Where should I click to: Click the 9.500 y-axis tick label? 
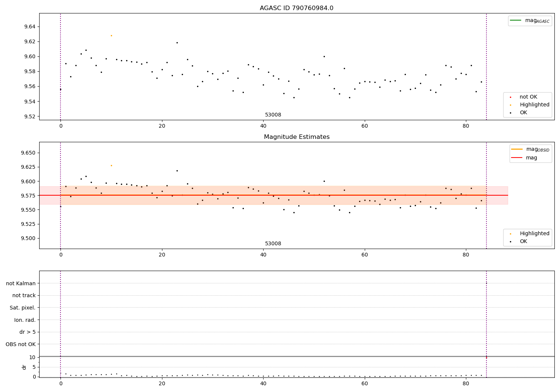pyautogui.click(x=28, y=238)
